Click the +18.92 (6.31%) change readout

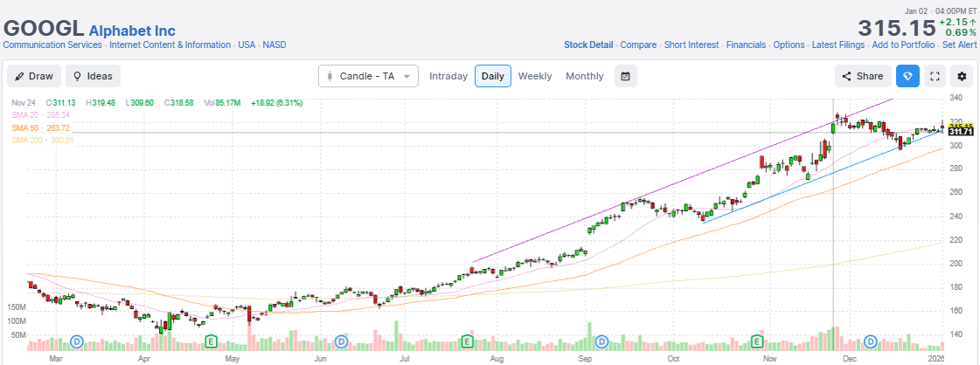pyautogui.click(x=276, y=103)
